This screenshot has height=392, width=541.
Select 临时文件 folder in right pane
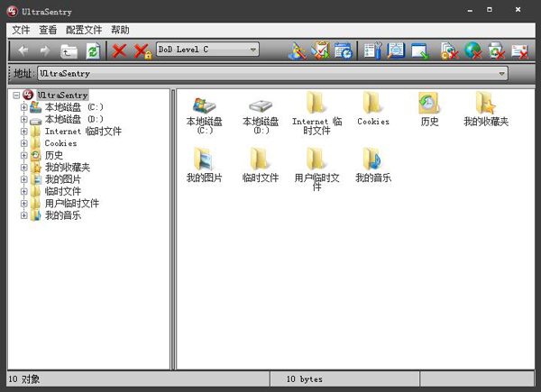[261, 159]
